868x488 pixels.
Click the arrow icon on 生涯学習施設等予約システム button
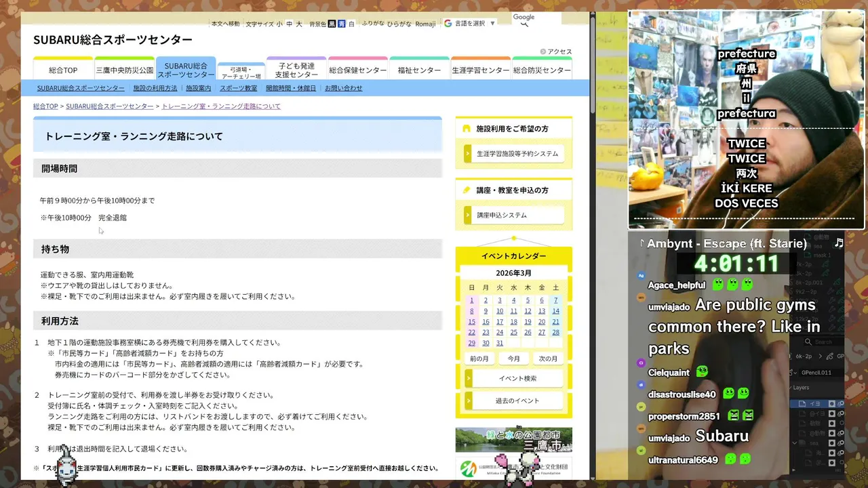click(468, 154)
